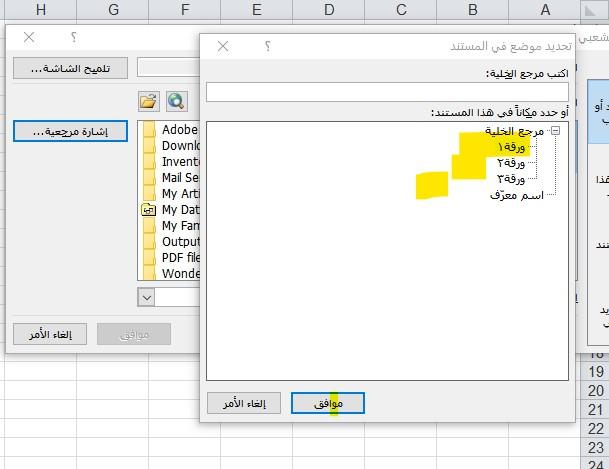
Task: Select the PDF files folder in list
Action: [150, 258]
